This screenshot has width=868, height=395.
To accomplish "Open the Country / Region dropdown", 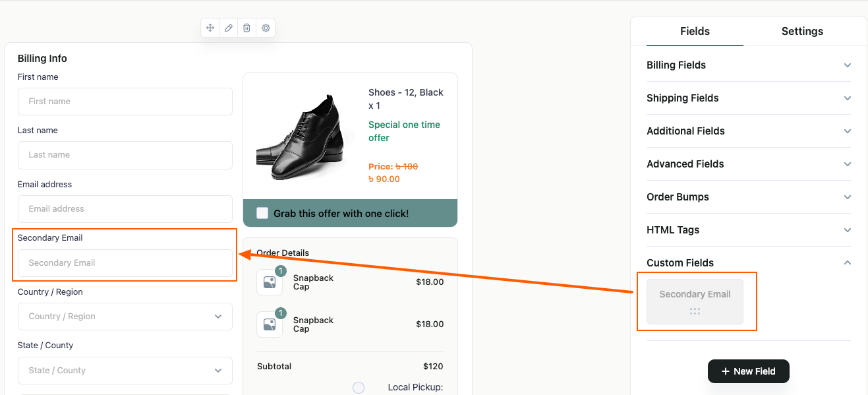I will point(125,317).
